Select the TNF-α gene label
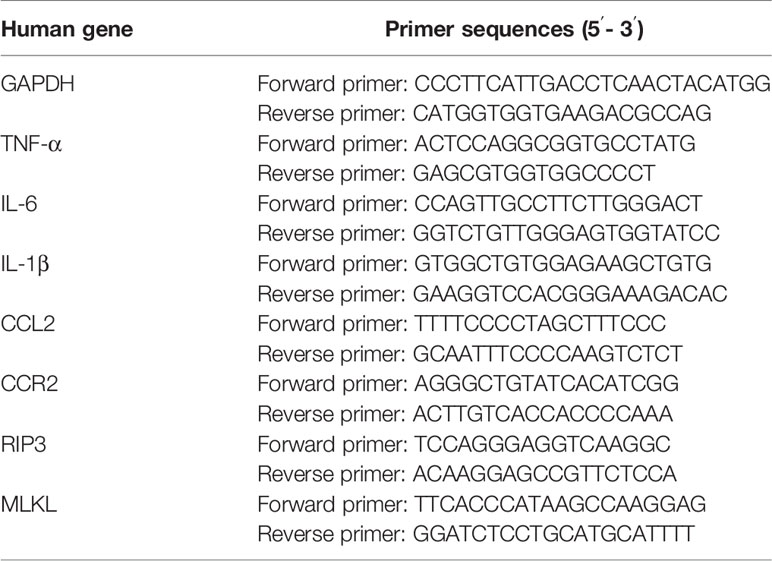772x561 pixels. (x=32, y=144)
